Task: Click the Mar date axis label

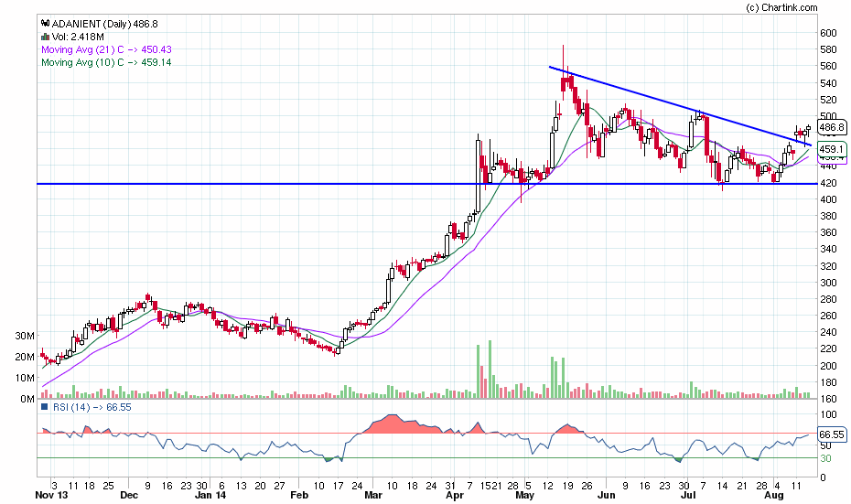Action: [372, 495]
